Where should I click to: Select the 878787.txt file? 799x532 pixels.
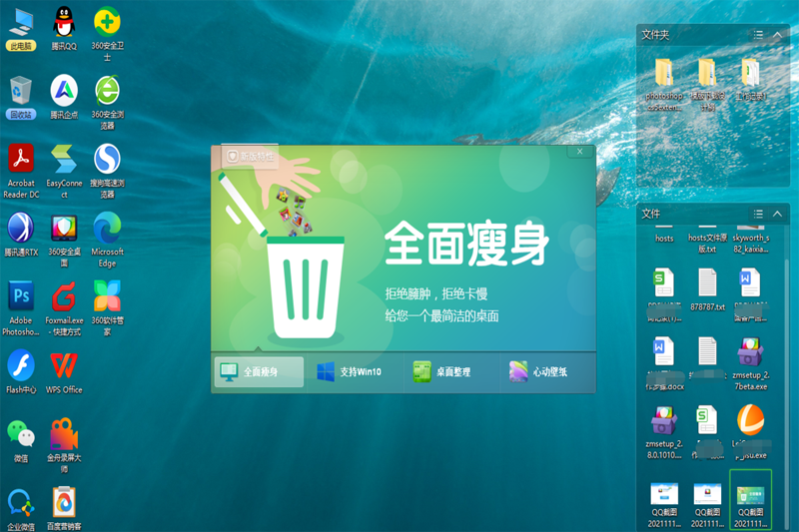point(706,290)
